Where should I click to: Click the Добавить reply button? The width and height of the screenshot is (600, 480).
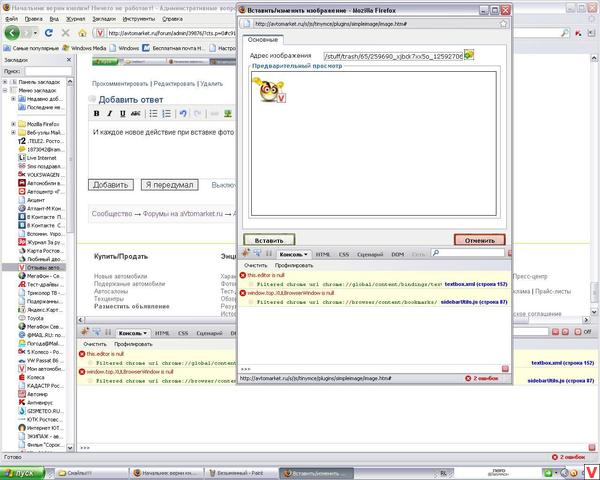tap(111, 185)
